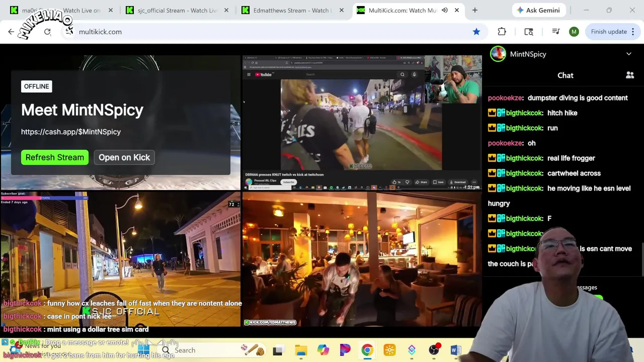Reload the page with the refresh icon

coord(47,32)
